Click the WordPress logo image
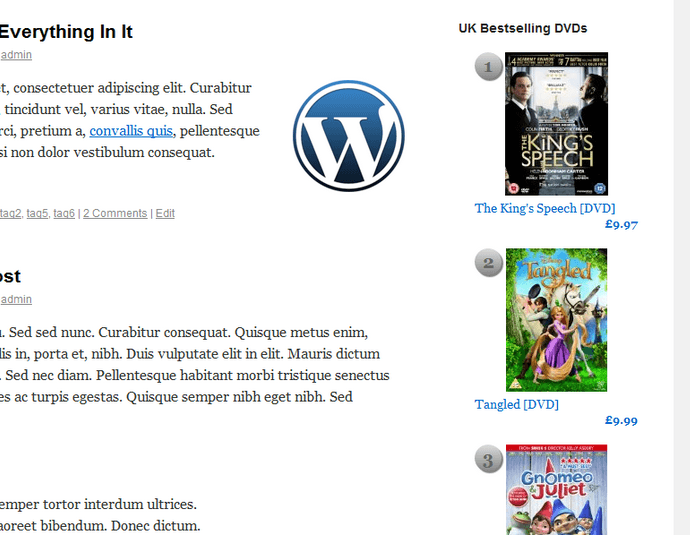690x535 pixels. pyautogui.click(x=349, y=136)
